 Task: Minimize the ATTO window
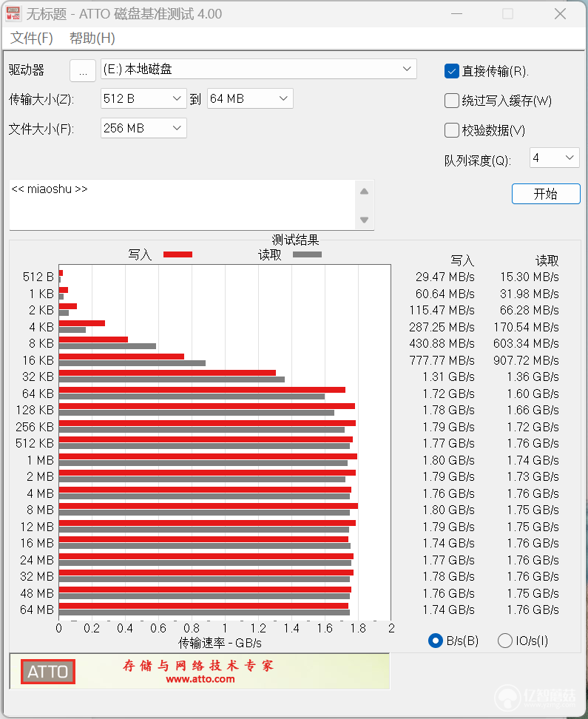tap(456, 14)
